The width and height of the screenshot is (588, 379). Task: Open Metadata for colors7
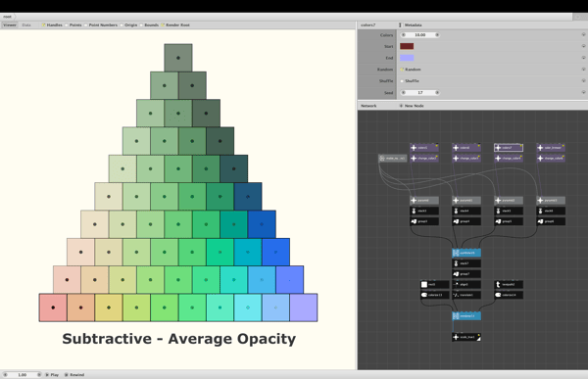click(411, 25)
